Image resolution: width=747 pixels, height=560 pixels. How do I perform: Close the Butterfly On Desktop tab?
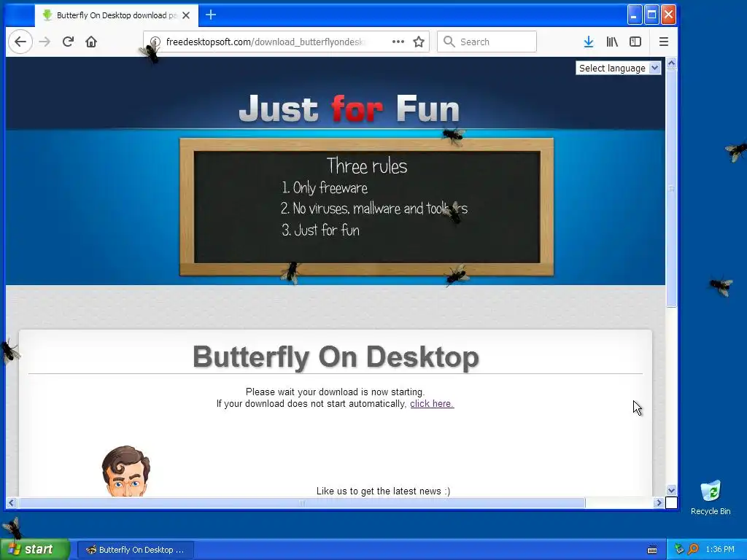186,15
